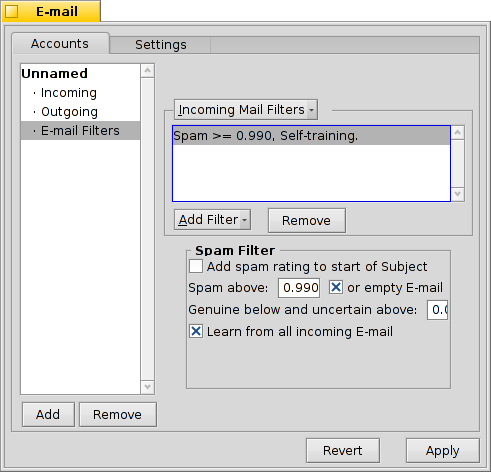
Task: Click the Apply button
Action: (443, 451)
